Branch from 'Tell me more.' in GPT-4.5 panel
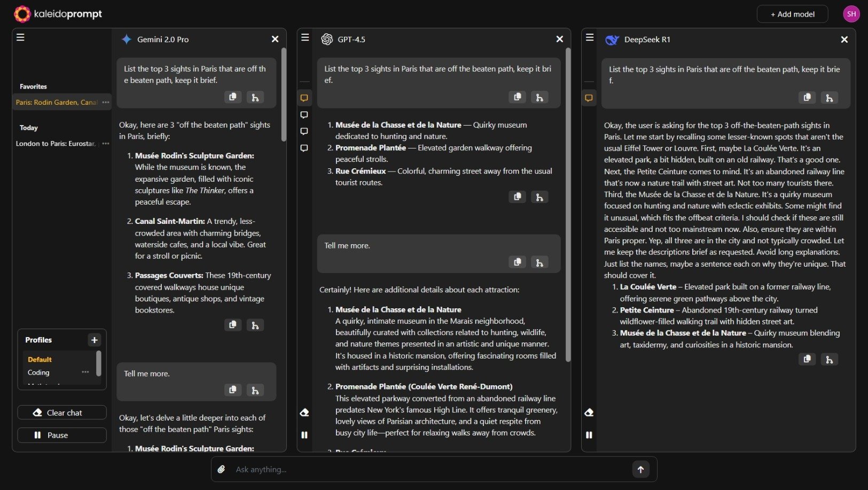868x490 pixels. pos(539,262)
